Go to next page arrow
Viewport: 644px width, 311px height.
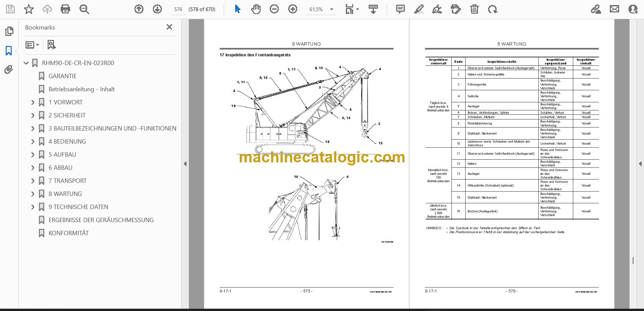pyautogui.click(x=157, y=9)
